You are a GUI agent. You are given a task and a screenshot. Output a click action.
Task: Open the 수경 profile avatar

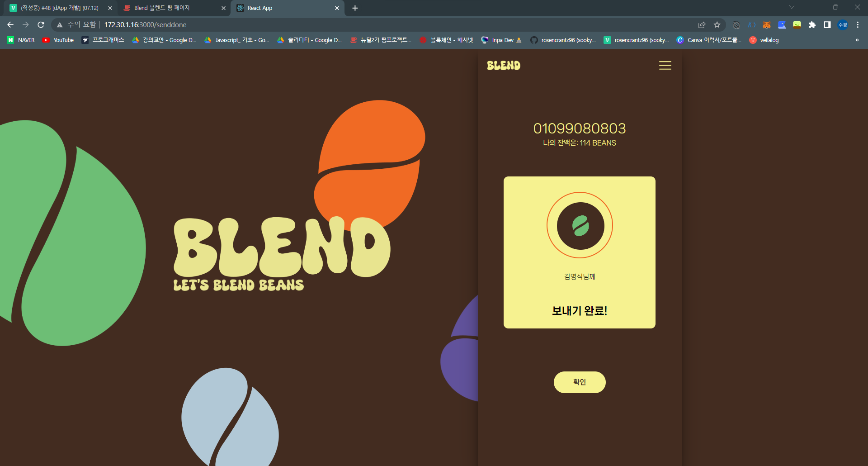[x=843, y=25]
